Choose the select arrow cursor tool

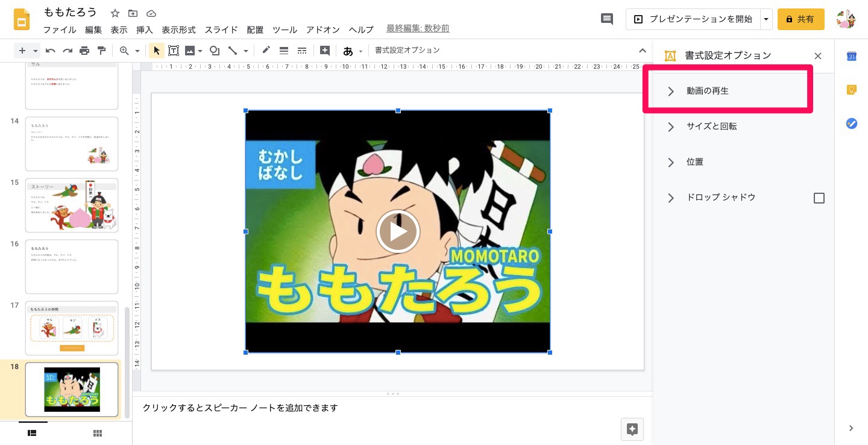156,51
